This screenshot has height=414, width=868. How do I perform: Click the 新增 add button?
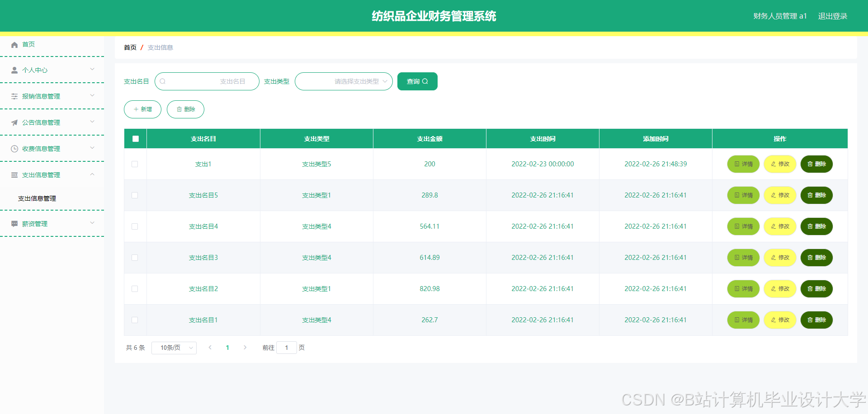coord(142,109)
